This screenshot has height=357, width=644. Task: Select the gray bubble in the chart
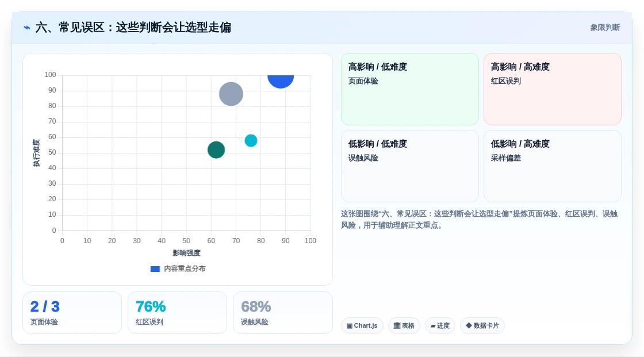(x=231, y=94)
